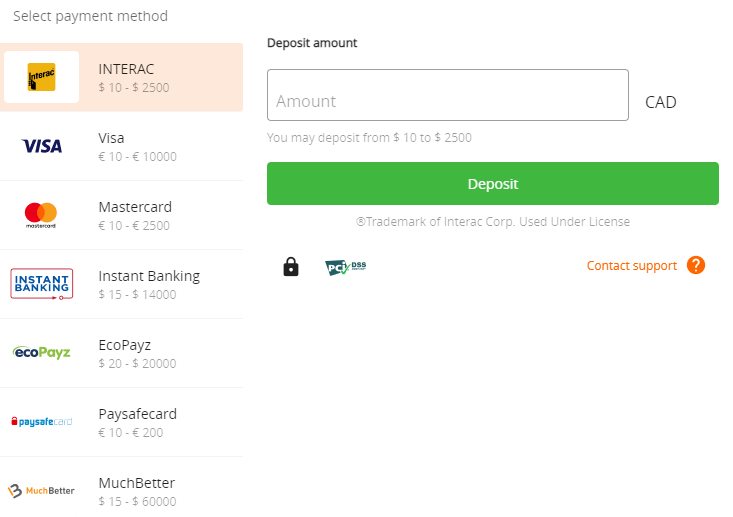This screenshot has height=517, width=733.
Task: Pick the MuchBetter logo icon
Action: [41, 491]
